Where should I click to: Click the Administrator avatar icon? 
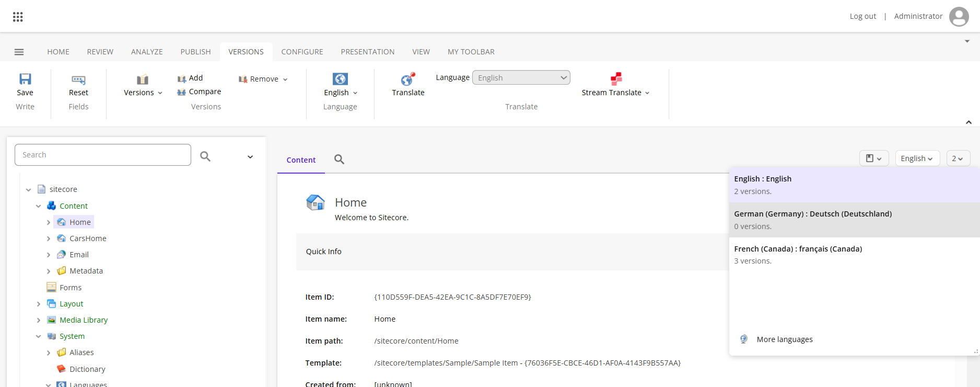point(959,17)
